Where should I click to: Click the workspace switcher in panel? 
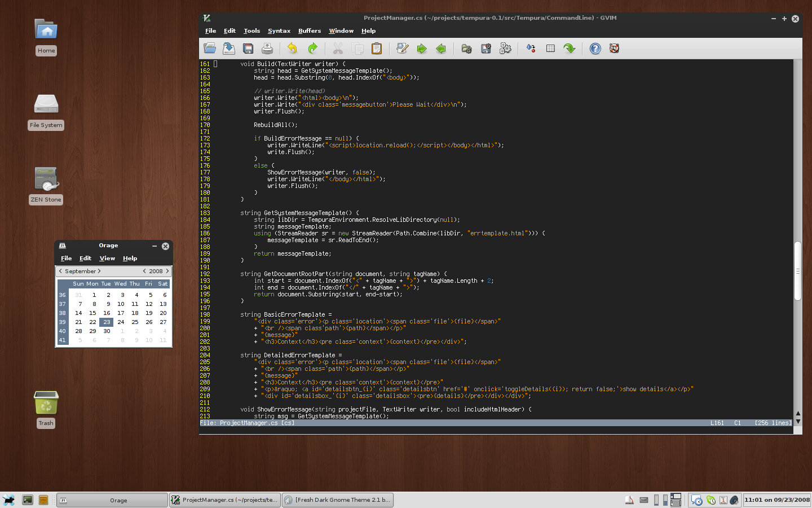pos(676,500)
